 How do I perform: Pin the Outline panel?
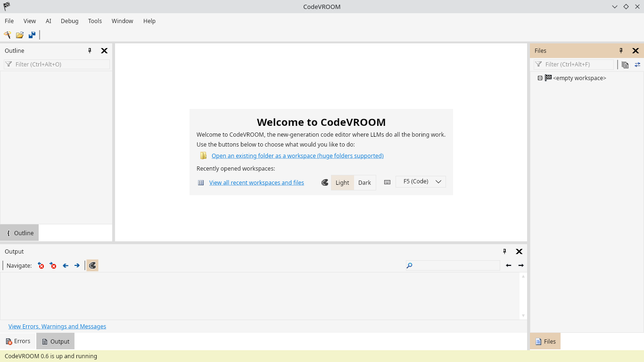[90, 50]
